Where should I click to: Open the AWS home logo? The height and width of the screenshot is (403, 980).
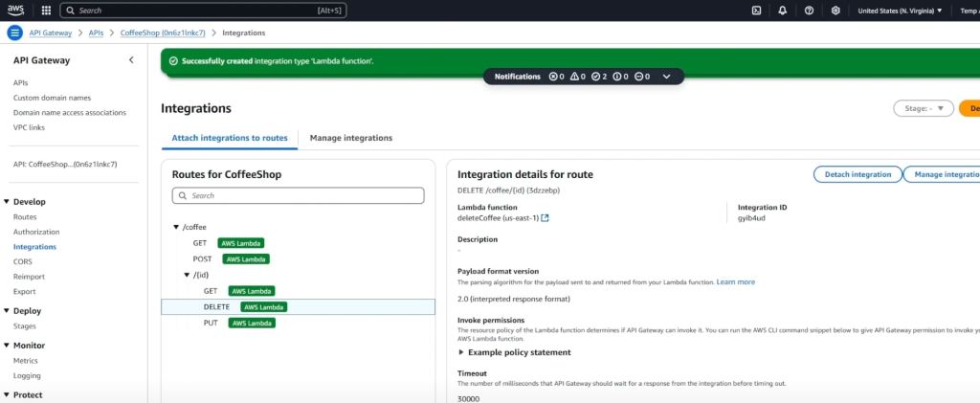[15, 10]
